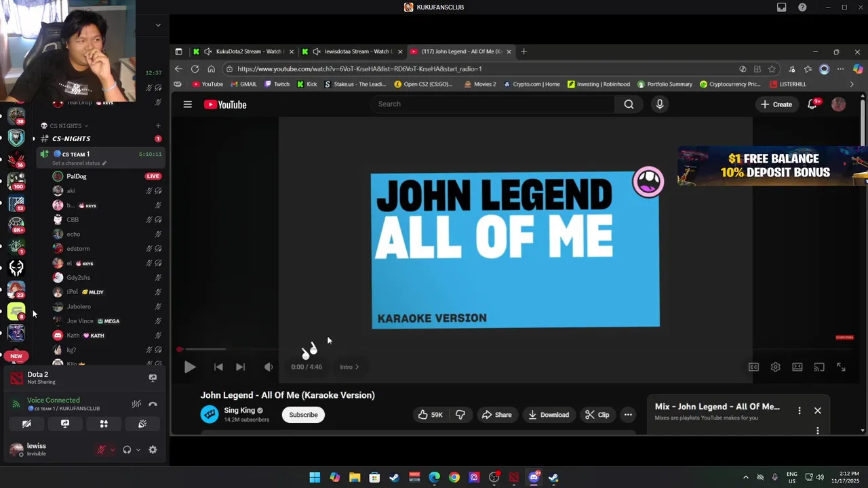Show more bookmarks chevron

[852, 84]
